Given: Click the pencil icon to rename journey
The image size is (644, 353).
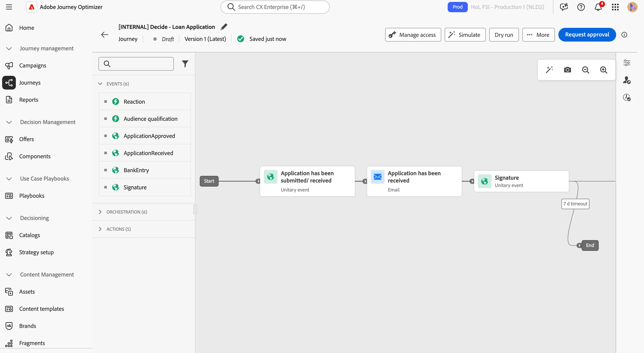Looking at the screenshot, I should [224, 27].
